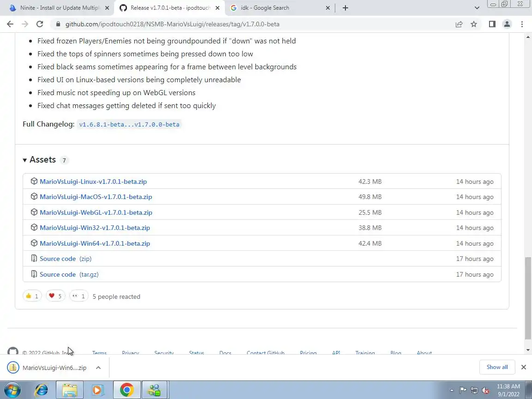Open the downloaded MarioVsLuigi-Win6...zip file
Viewport: 532px width, 399px height.
pos(48,368)
